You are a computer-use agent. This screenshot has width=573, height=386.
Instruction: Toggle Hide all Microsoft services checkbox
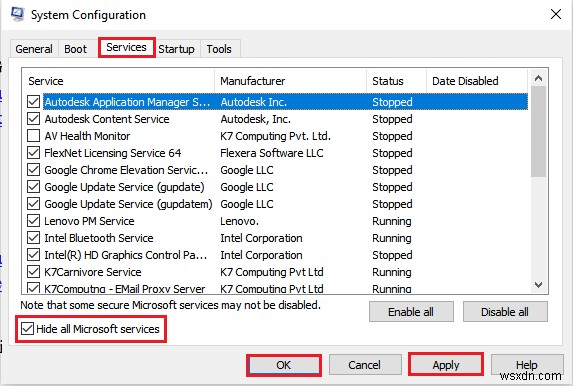[27, 329]
